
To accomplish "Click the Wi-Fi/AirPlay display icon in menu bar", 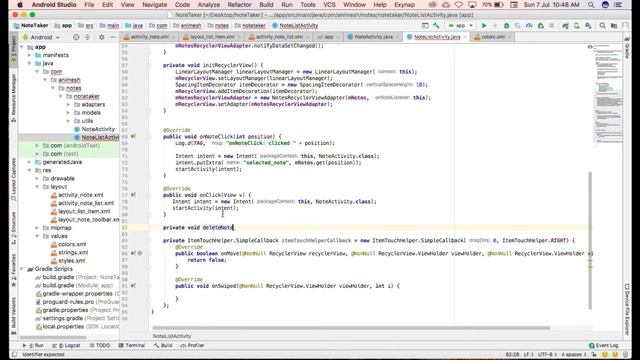I will pos(472,5).
